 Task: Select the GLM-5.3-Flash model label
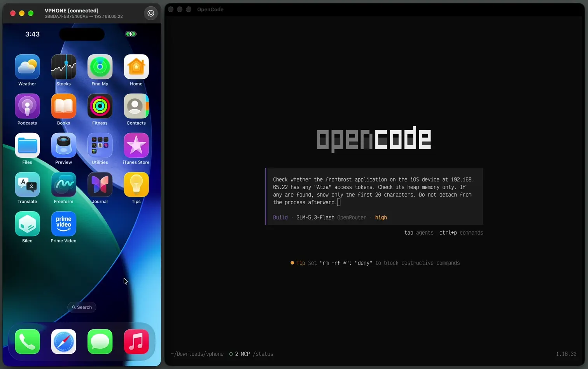[315, 218]
